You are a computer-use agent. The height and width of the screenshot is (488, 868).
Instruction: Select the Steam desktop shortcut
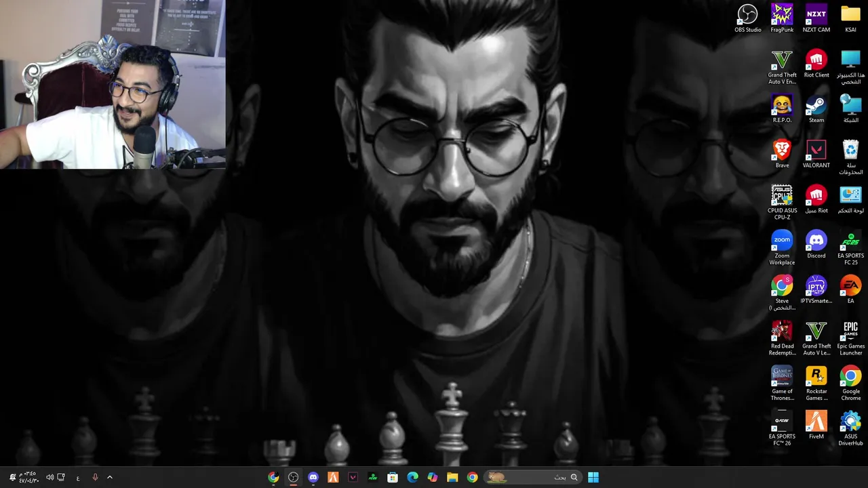click(x=816, y=109)
